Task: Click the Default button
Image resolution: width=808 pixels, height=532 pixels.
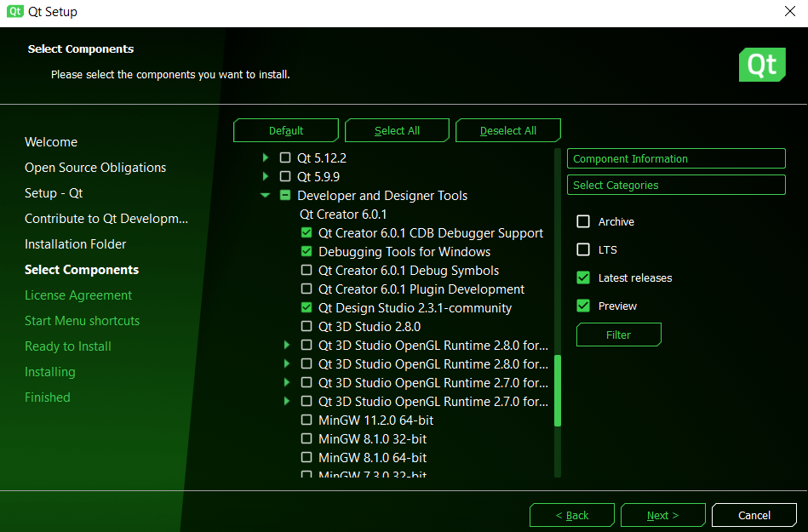Action: click(286, 130)
